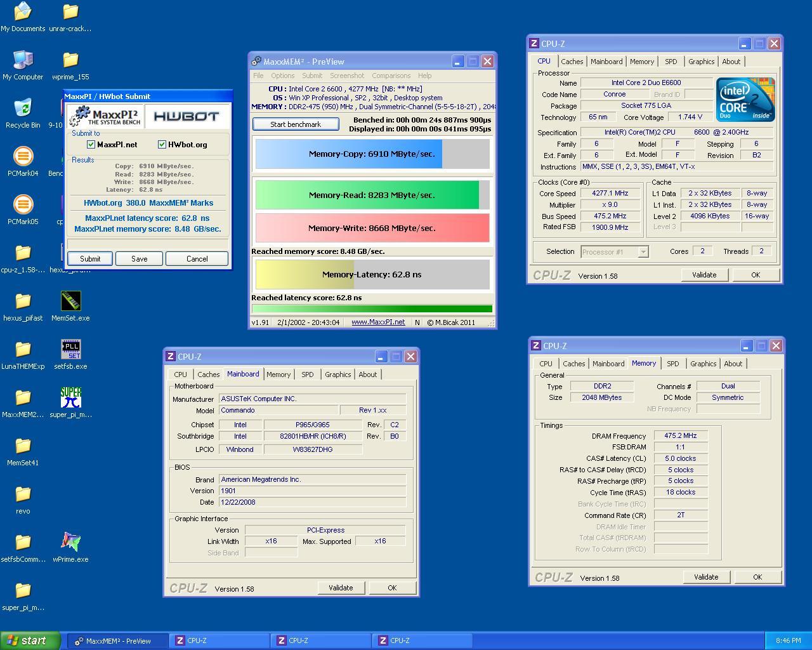812x650 pixels.
Task: Select Memory tab in Mainboard CPU-Z window
Action: (278, 375)
